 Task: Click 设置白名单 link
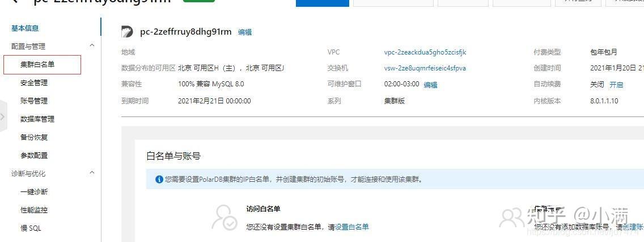point(352,227)
